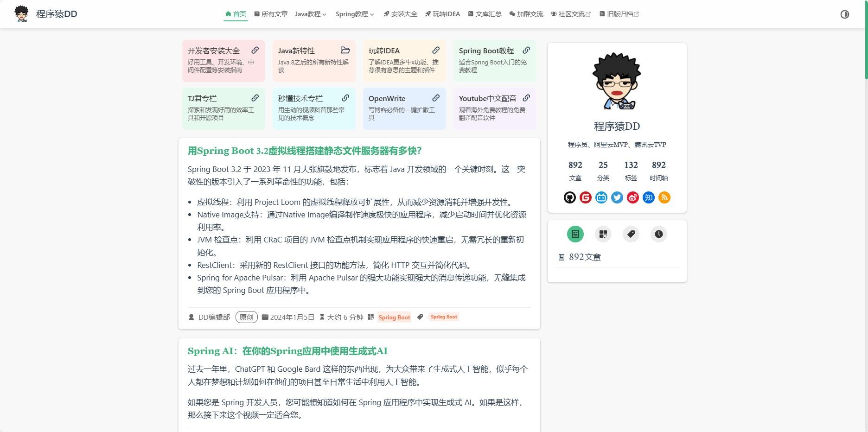The height and width of the screenshot is (432, 868).
Task: Click link icon on 玩转IDEA card
Action: tap(436, 50)
